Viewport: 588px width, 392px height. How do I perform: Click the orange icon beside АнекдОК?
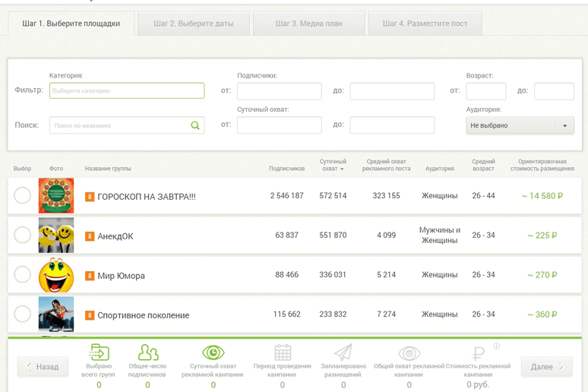click(90, 236)
